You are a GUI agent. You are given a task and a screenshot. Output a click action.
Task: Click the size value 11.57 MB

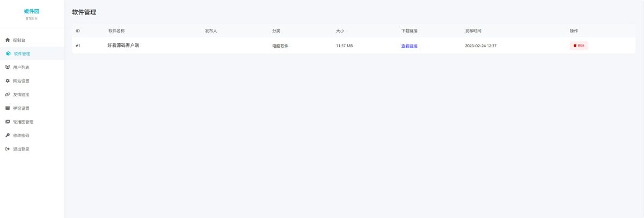pos(345,46)
